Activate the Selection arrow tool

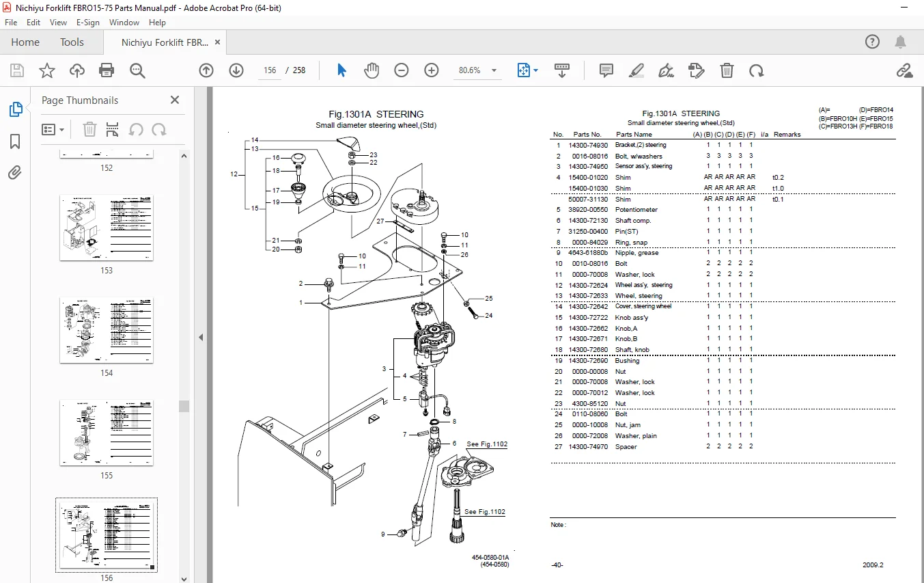click(342, 70)
